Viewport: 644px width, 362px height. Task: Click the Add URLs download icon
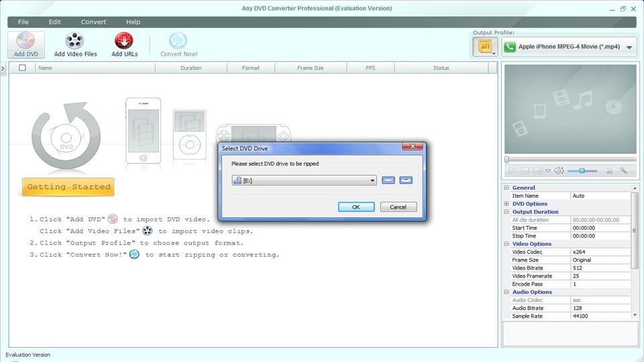pyautogui.click(x=123, y=41)
